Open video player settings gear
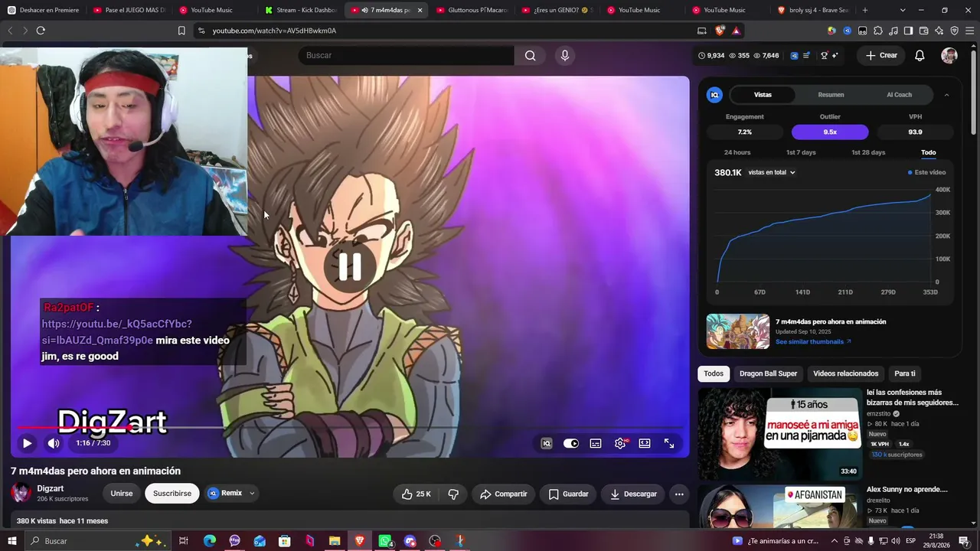This screenshot has width=980, height=551. (620, 443)
